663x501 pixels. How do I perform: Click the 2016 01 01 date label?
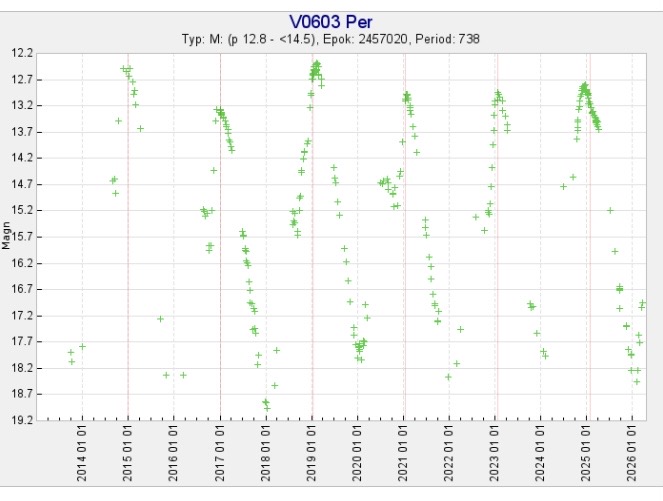[174, 454]
